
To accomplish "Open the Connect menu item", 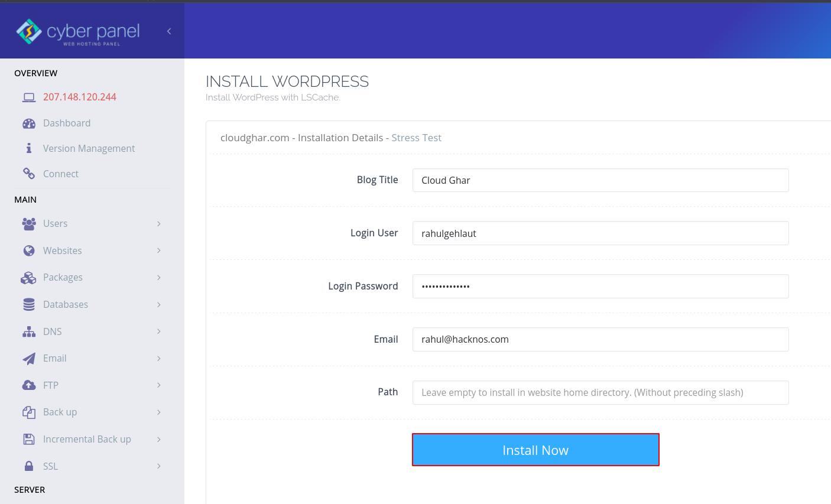I will click(61, 174).
